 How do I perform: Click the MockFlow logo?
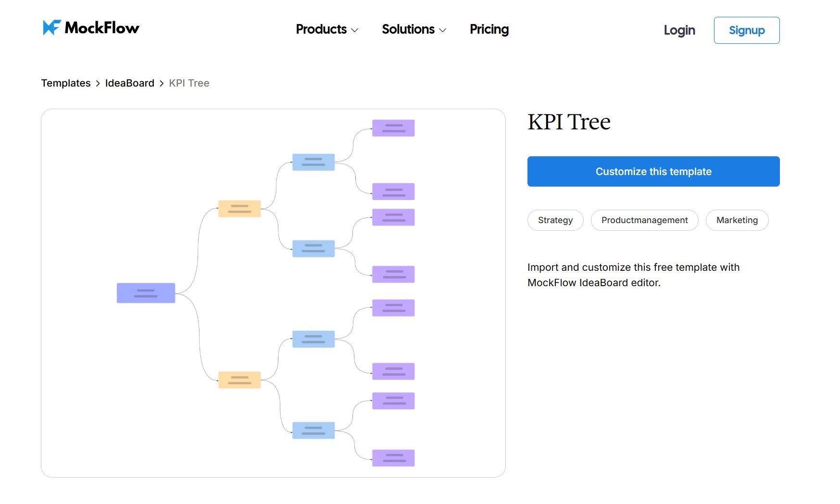click(x=91, y=28)
